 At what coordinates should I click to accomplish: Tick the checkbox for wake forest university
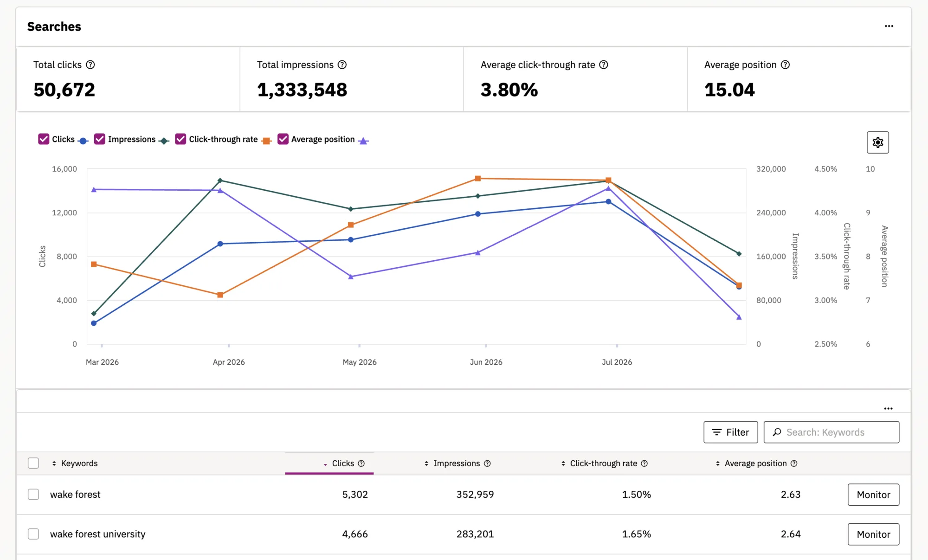[33, 534]
